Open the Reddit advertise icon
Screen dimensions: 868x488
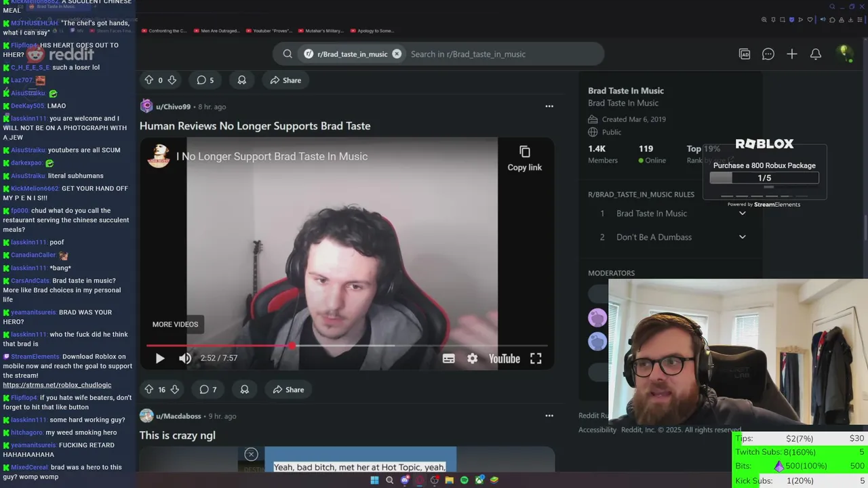point(745,54)
